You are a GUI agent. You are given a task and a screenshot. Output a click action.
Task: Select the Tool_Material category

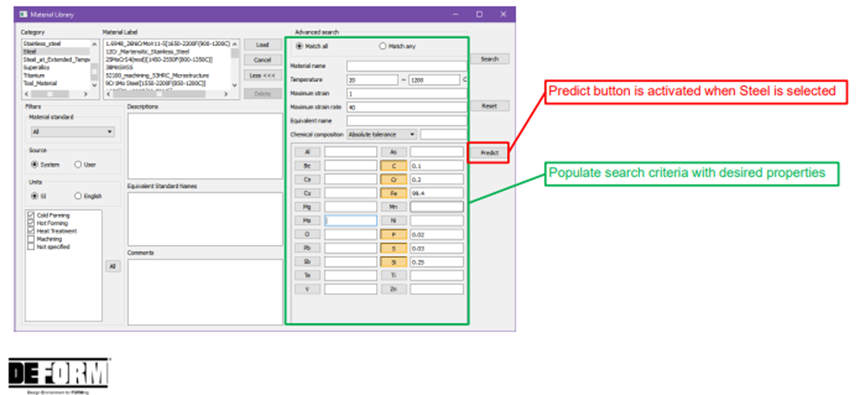pyautogui.click(x=55, y=83)
